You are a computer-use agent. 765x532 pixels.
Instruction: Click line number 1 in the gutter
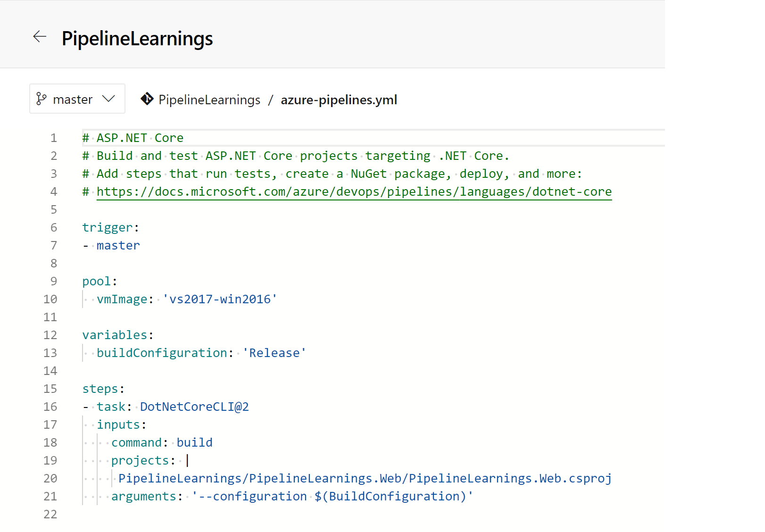pos(54,138)
